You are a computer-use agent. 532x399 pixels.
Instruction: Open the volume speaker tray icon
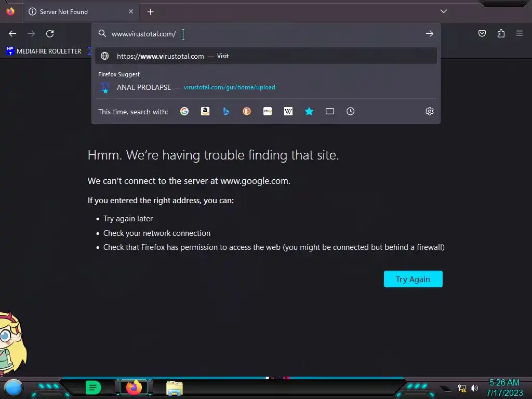coord(474,388)
